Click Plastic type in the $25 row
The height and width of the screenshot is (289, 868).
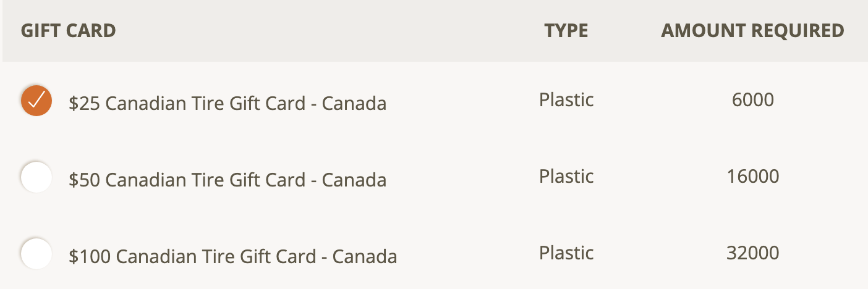(x=566, y=99)
